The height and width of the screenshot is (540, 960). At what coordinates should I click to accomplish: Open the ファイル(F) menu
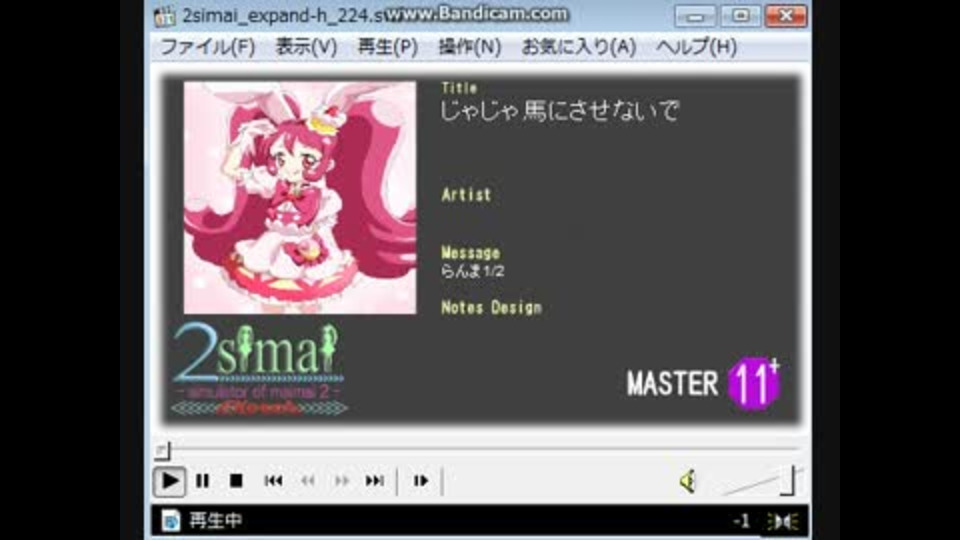pyautogui.click(x=208, y=47)
